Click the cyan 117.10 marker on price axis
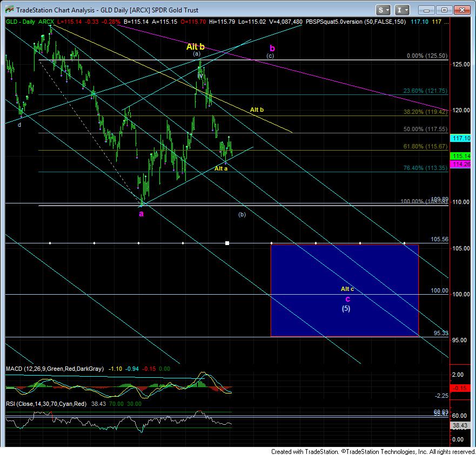 tap(461, 138)
